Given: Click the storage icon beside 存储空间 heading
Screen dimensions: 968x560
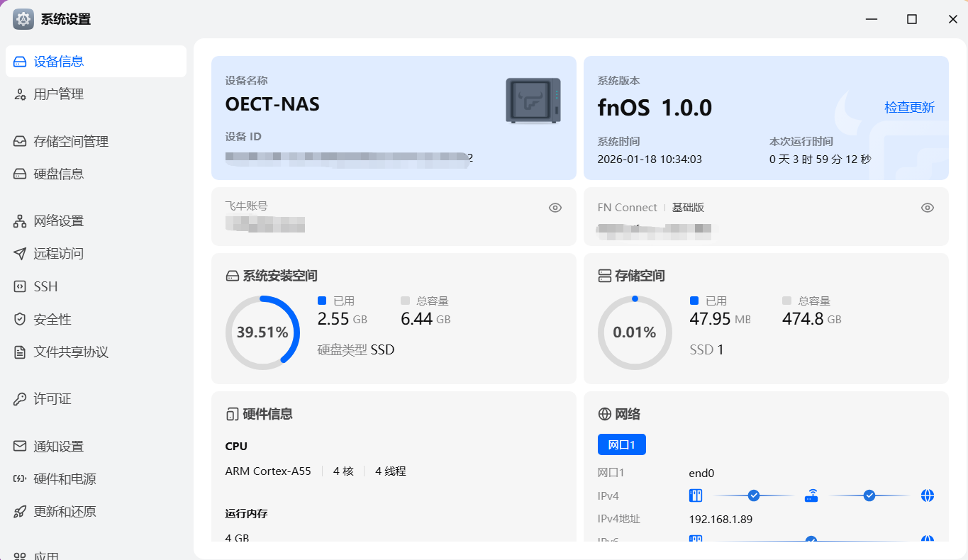Looking at the screenshot, I should [604, 276].
